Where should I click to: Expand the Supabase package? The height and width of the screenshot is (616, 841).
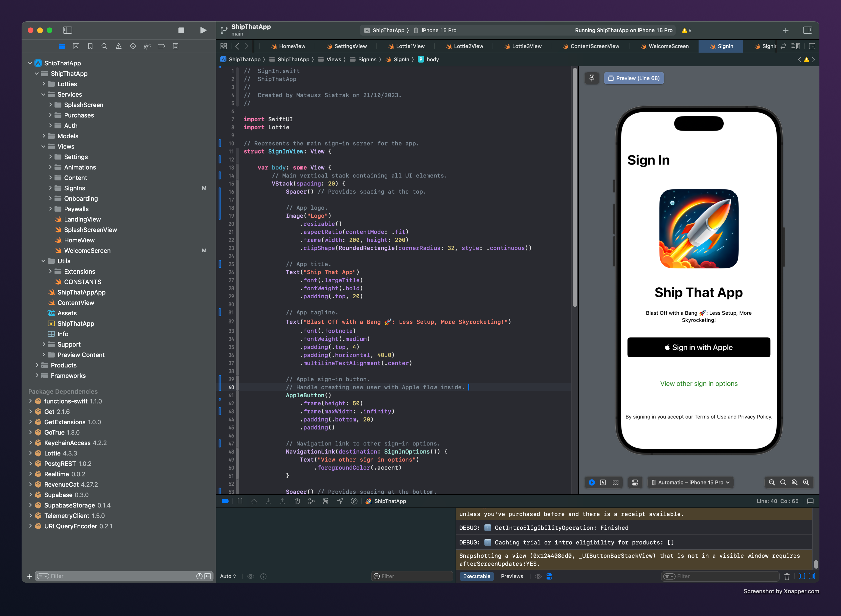click(x=31, y=495)
